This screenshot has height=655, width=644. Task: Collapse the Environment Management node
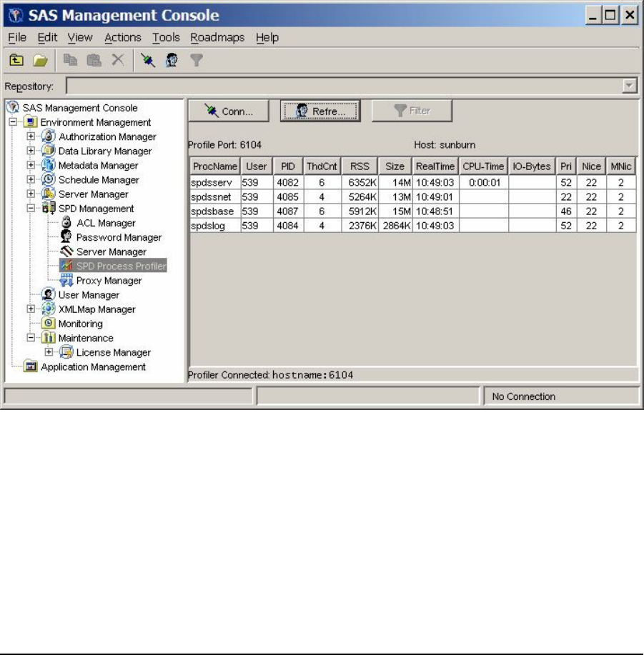(x=13, y=122)
